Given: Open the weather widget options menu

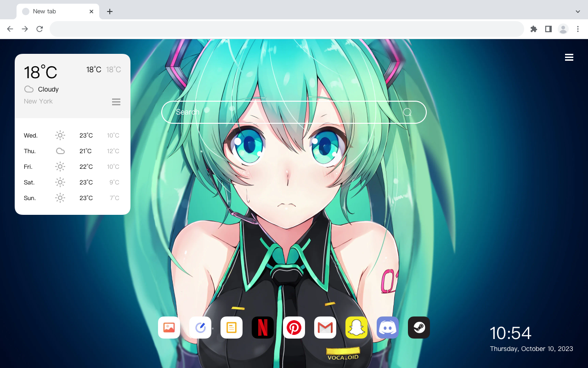Looking at the screenshot, I should point(116,102).
